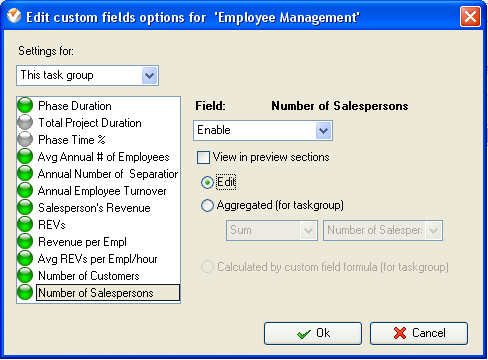Screen dimensions: 488x360
Task: Open the Number of Salesper source field dropdown
Action: [x=383, y=230]
